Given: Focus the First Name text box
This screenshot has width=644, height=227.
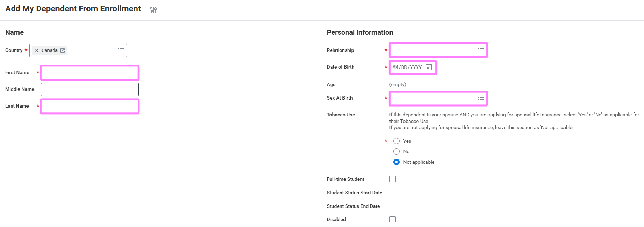Looking at the screenshot, I should pyautogui.click(x=90, y=73).
